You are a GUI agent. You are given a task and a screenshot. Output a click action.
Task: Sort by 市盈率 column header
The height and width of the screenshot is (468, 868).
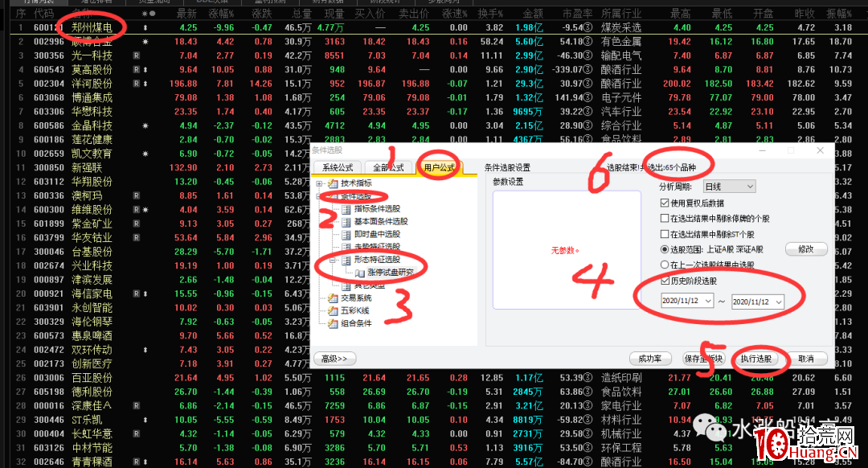pyautogui.click(x=577, y=14)
